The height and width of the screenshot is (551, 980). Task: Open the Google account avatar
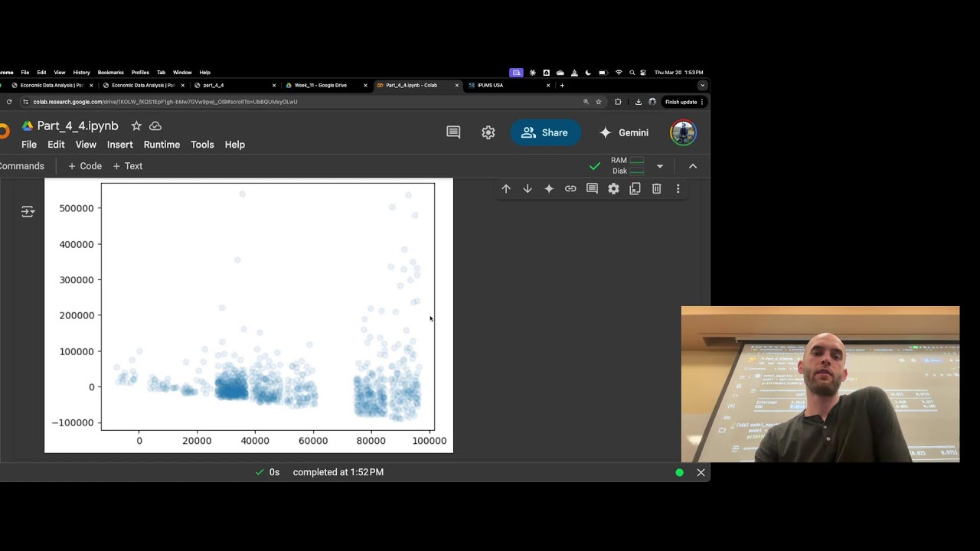pyautogui.click(x=683, y=132)
